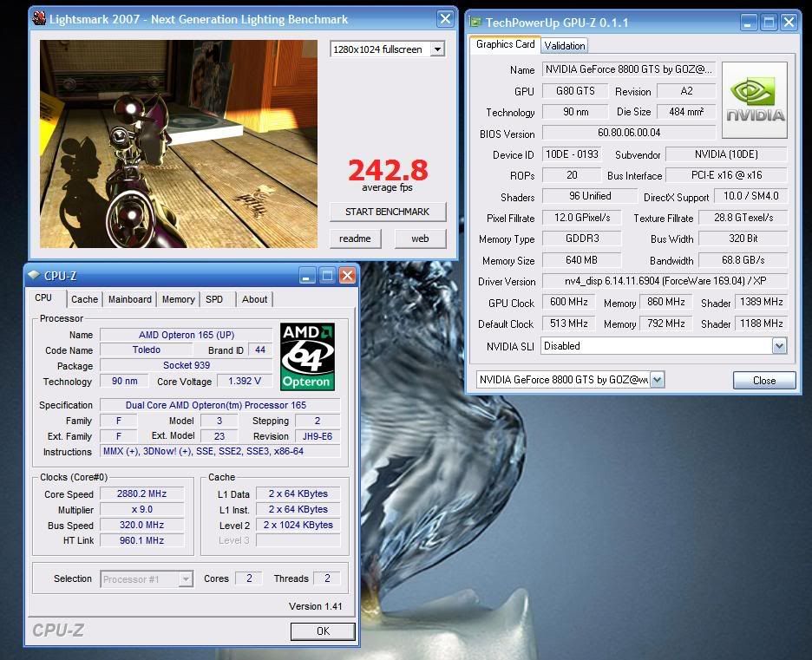Click the Bandwidth value 68.8 GB/s
This screenshot has height=660, width=812.
[743, 260]
